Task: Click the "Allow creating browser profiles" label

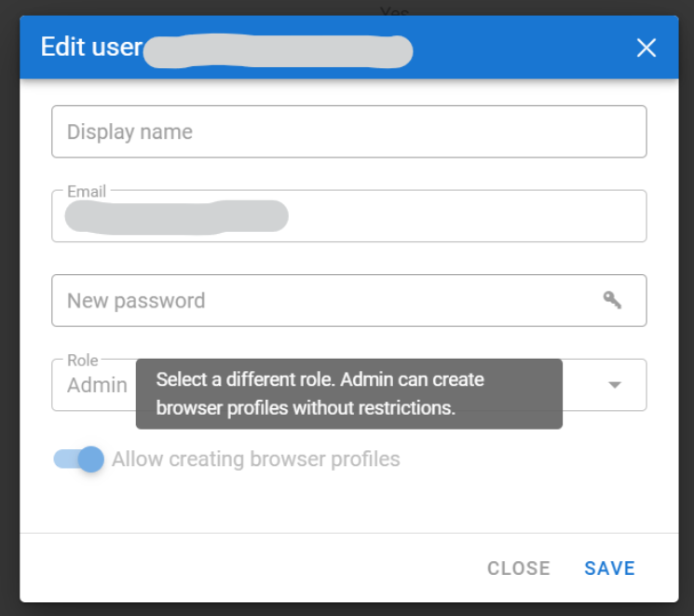Action: click(x=256, y=459)
